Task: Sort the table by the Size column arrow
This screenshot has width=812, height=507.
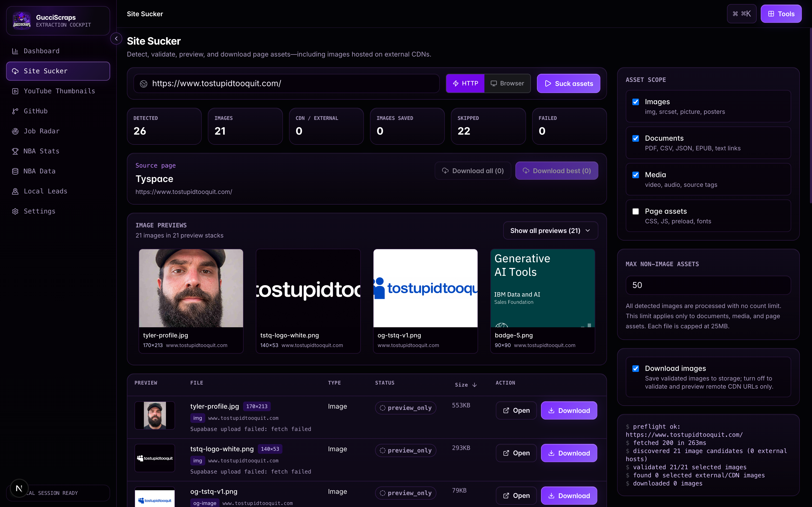Action: pos(475,385)
